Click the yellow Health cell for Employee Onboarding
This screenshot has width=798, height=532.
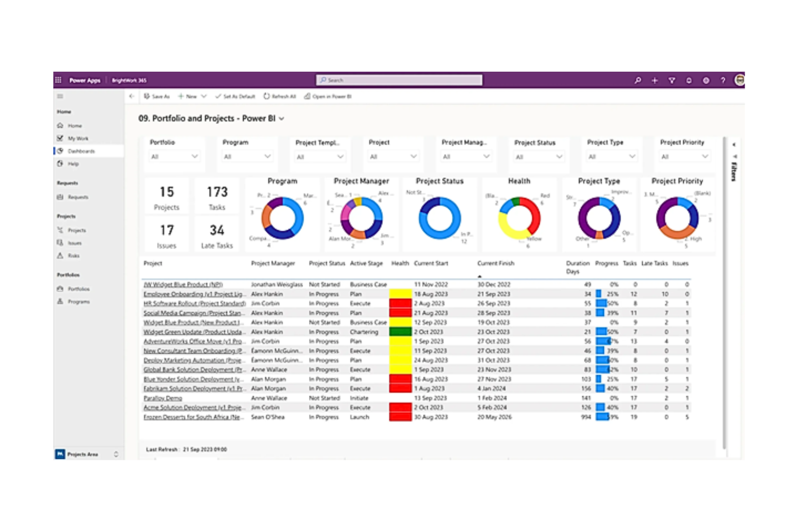click(400, 294)
